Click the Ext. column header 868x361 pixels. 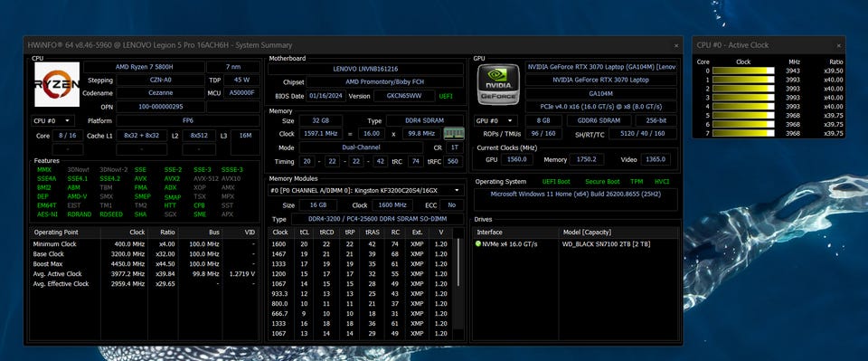click(417, 233)
